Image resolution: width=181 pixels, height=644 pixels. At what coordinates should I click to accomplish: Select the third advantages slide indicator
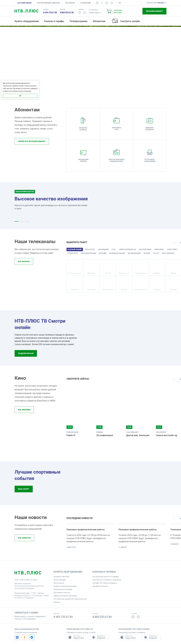(x=27, y=221)
